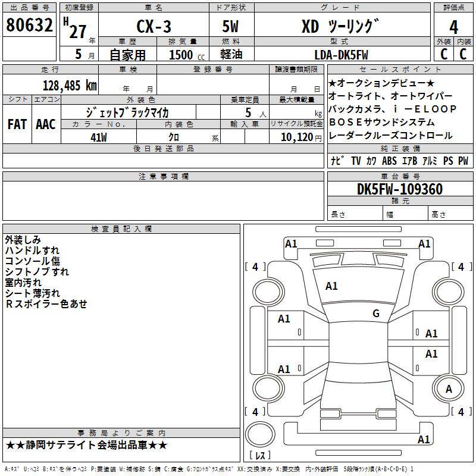Click the inspector note コンソール傷

32,261
